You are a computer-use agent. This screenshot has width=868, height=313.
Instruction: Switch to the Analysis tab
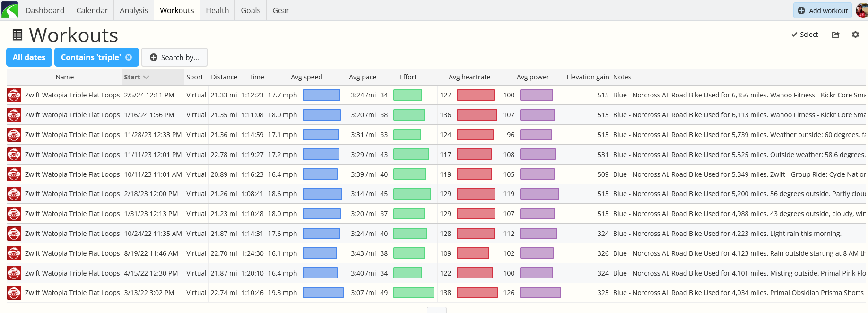tap(134, 10)
